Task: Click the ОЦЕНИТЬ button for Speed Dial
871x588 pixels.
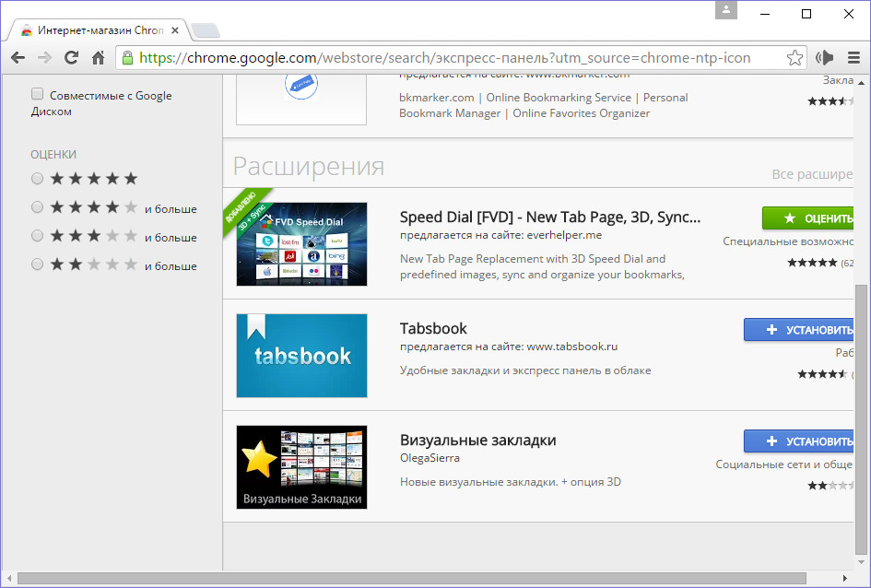Action: click(807, 218)
